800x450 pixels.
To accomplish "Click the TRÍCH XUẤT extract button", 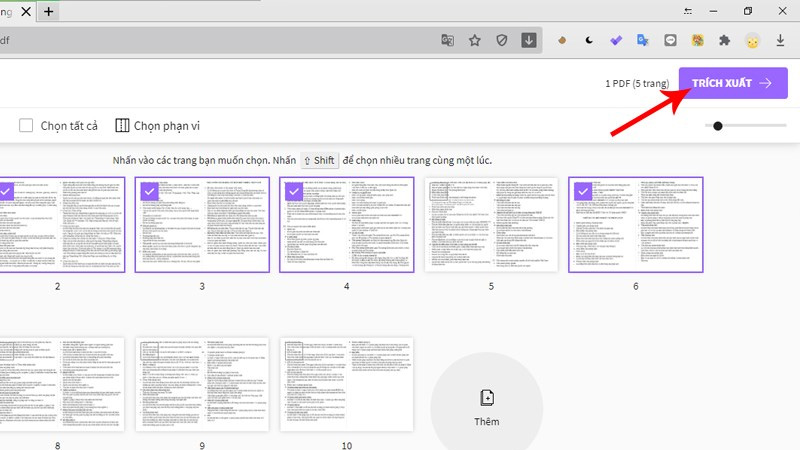I will pyautogui.click(x=733, y=83).
